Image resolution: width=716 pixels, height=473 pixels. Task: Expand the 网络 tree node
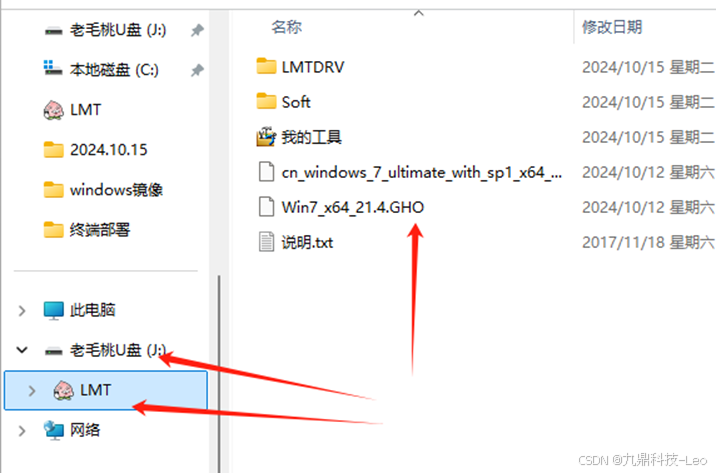[22, 431]
